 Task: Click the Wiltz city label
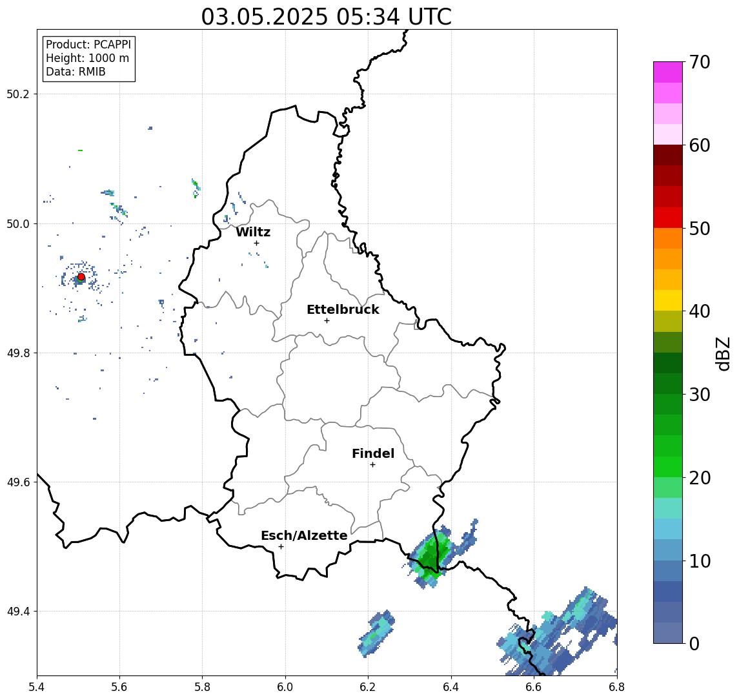click(253, 232)
